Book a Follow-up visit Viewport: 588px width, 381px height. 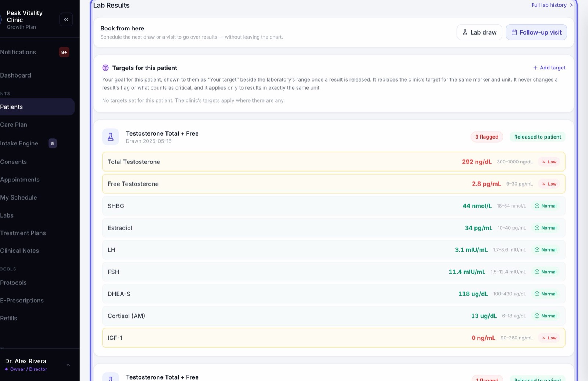[536, 32]
